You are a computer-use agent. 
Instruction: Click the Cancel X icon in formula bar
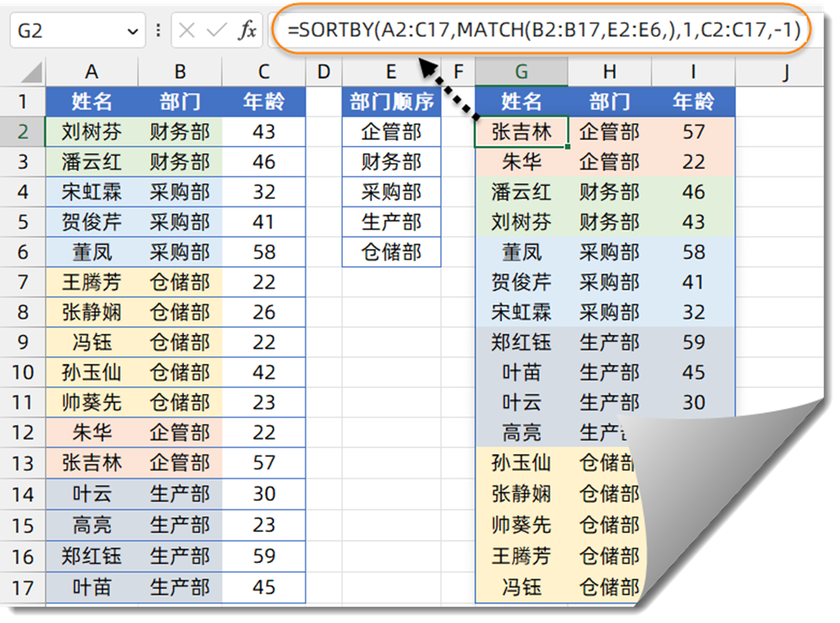click(186, 31)
